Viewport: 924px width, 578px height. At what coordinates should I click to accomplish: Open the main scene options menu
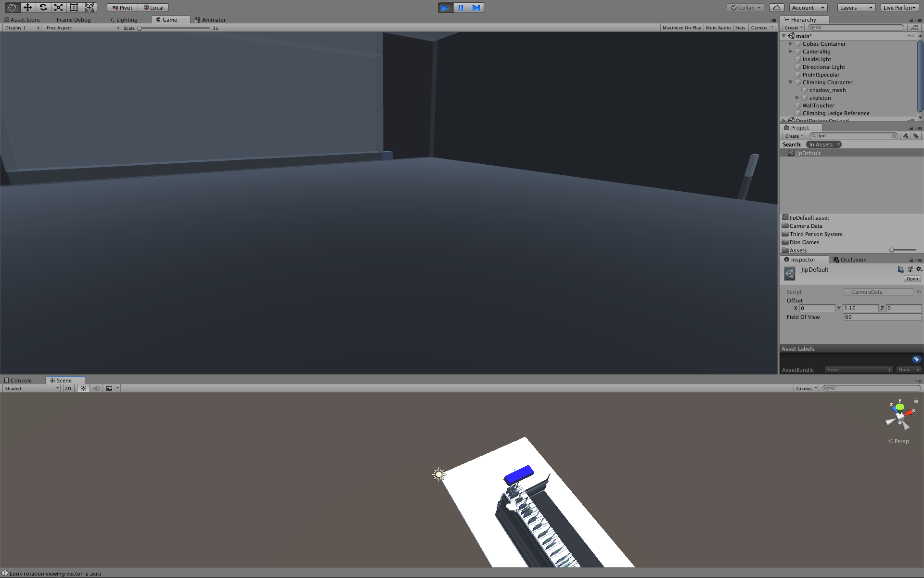(911, 36)
